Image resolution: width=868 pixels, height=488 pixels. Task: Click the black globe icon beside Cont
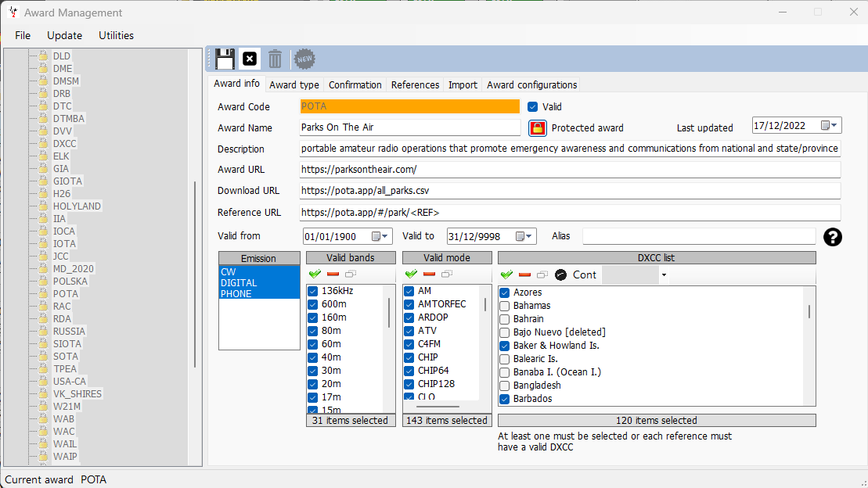coord(560,274)
